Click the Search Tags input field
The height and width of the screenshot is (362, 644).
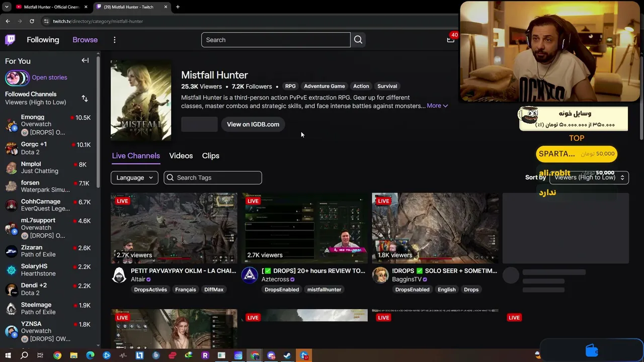click(x=213, y=177)
